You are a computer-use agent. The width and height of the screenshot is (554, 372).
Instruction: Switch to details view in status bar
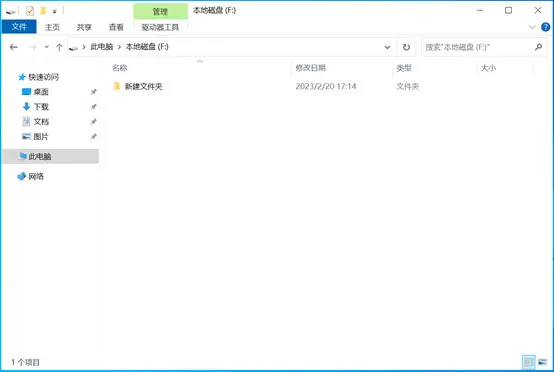click(529, 362)
